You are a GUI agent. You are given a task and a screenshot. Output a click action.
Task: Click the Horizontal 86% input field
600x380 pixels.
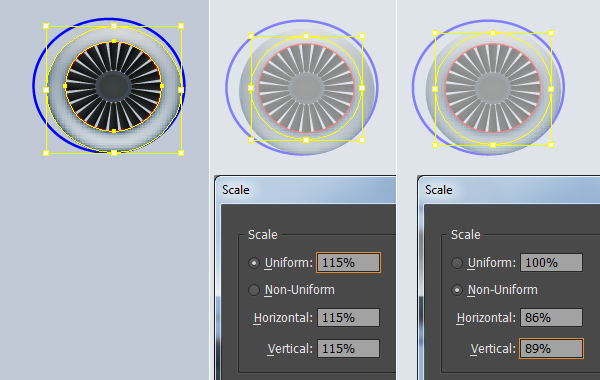click(551, 318)
